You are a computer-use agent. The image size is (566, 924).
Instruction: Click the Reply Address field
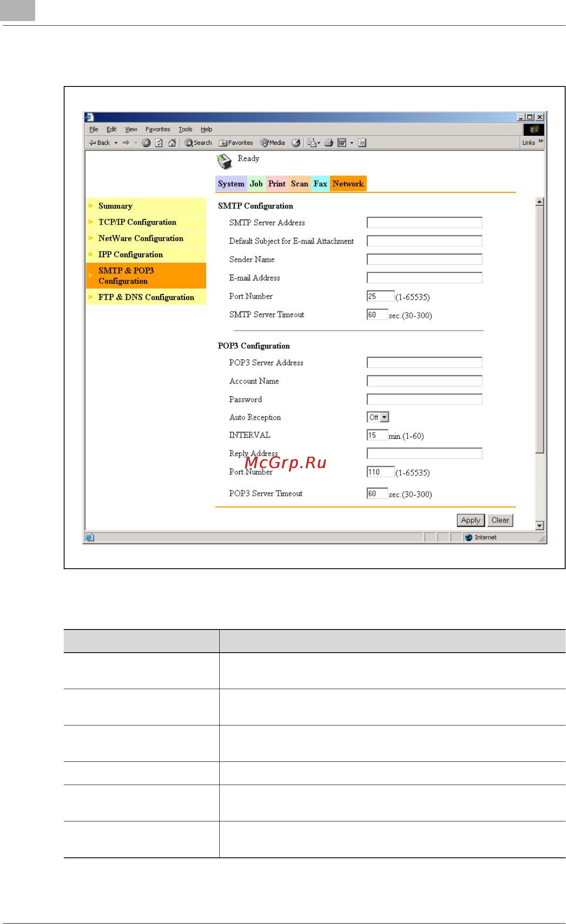point(424,453)
